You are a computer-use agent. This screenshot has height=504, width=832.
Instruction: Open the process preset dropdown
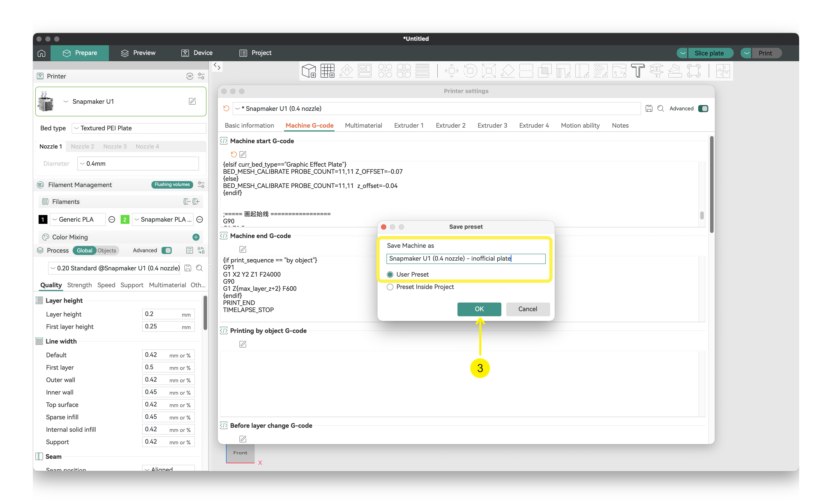coord(114,268)
